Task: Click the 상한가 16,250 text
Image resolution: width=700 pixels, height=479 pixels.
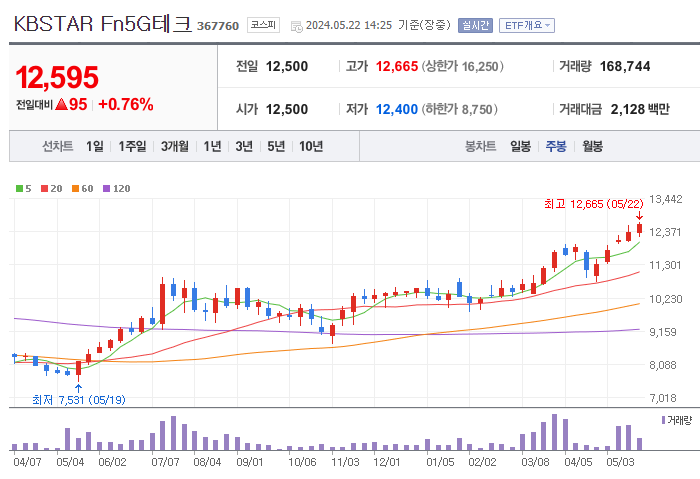Action: (462, 67)
